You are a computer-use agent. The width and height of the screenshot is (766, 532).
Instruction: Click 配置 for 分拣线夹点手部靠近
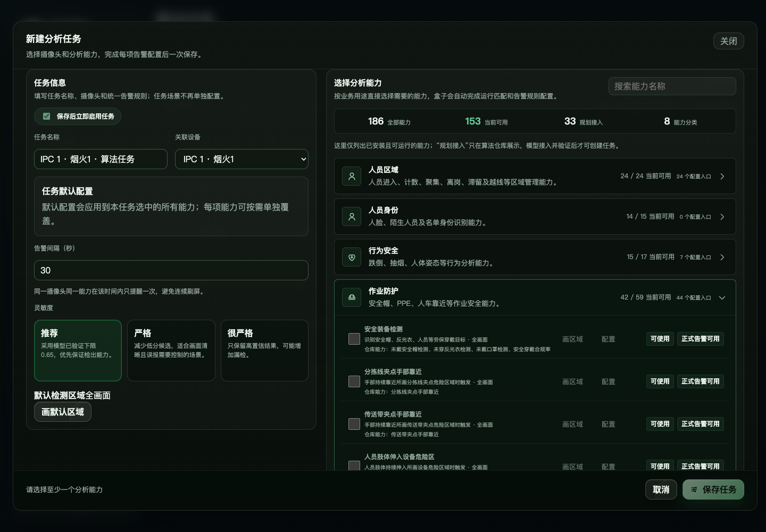pos(609,381)
